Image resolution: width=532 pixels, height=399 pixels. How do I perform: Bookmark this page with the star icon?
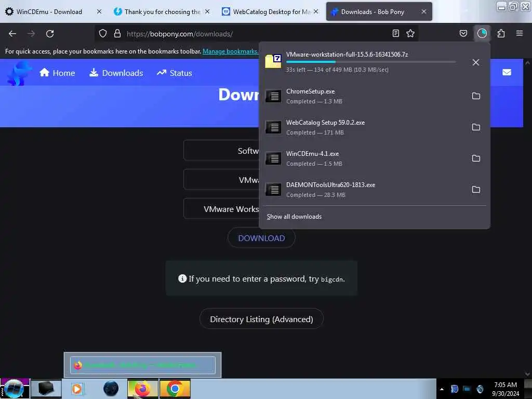point(410,33)
